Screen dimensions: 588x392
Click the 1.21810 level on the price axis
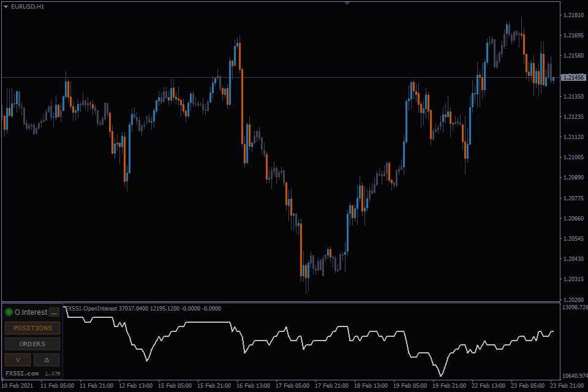574,15
